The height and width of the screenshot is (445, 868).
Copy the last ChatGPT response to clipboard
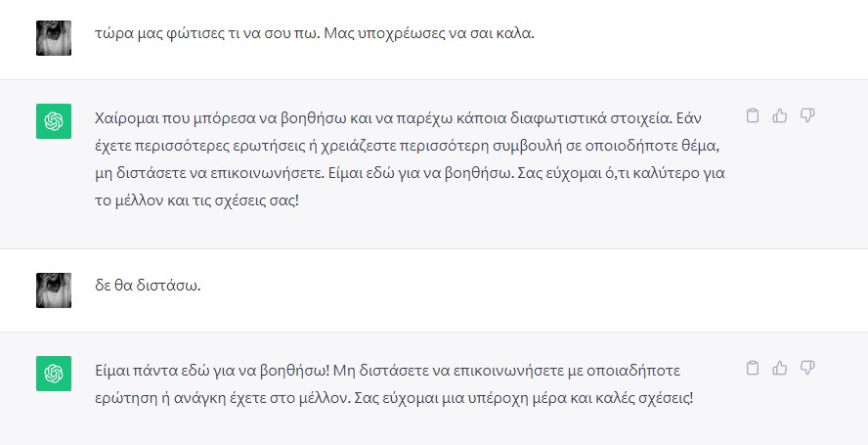click(753, 369)
